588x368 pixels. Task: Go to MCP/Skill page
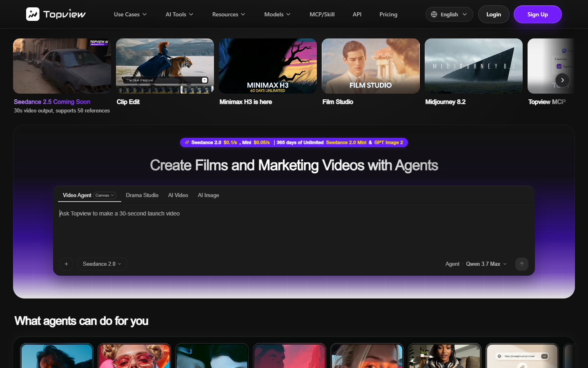tap(322, 14)
